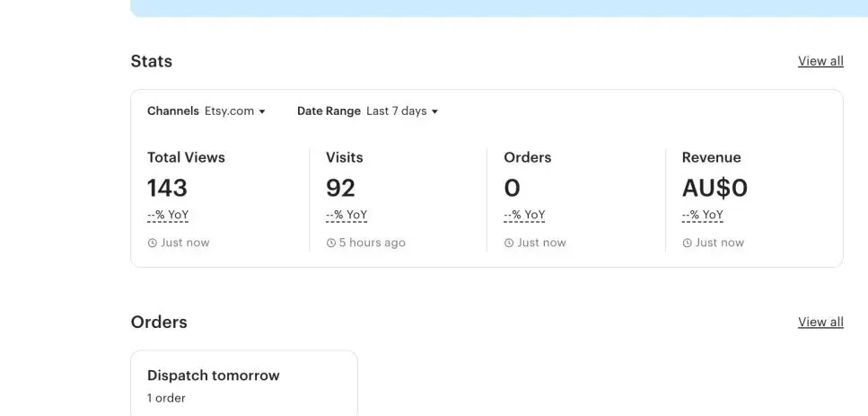This screenshot has width=868, height=416.
Task: Expand the Date Range Last 7 days dropdown
Action: tap(368, 111)
